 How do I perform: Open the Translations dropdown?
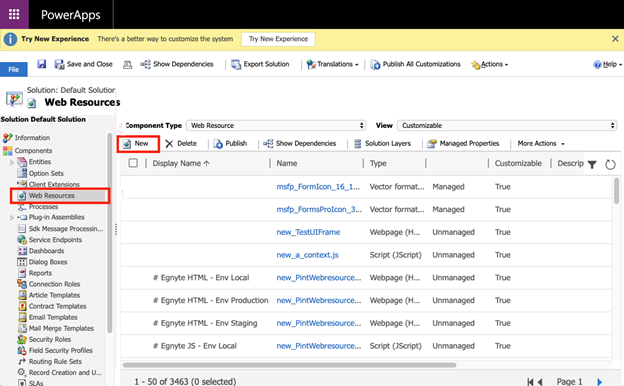(333, 64)
